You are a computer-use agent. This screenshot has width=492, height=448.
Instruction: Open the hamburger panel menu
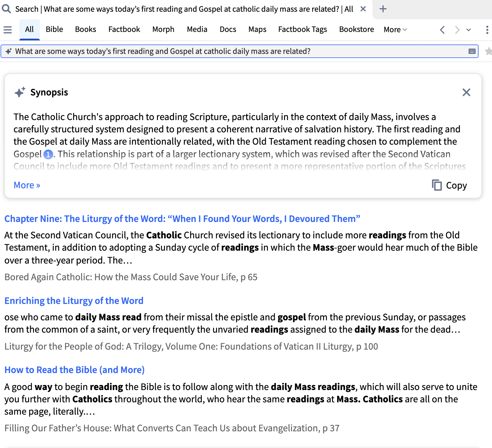pos(8,30)
